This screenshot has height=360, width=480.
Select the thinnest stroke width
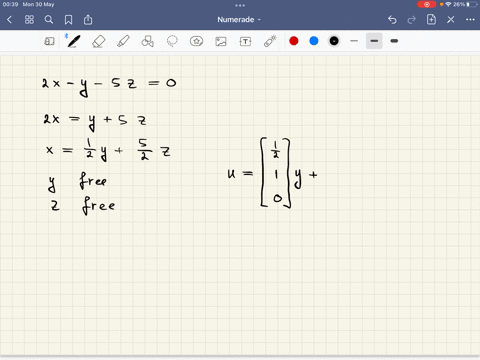[354, 41]
